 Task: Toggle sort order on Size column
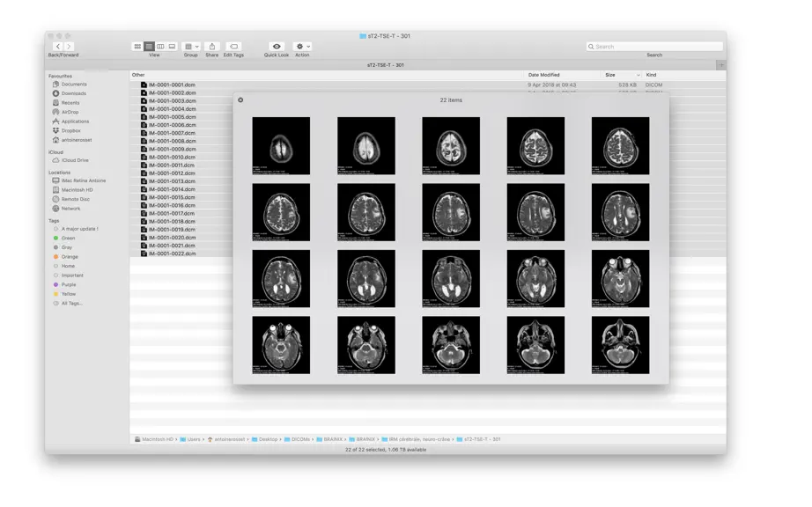pyautogui.click(x=622, y=75)
